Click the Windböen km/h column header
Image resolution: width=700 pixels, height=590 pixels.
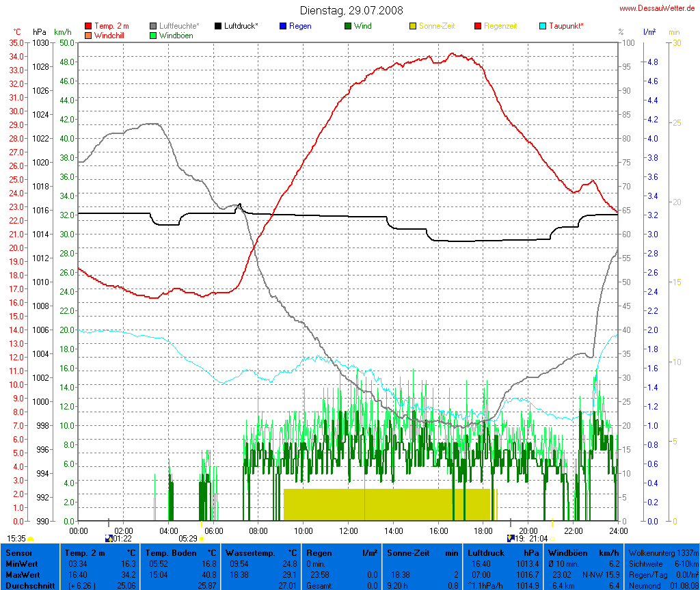584,552
